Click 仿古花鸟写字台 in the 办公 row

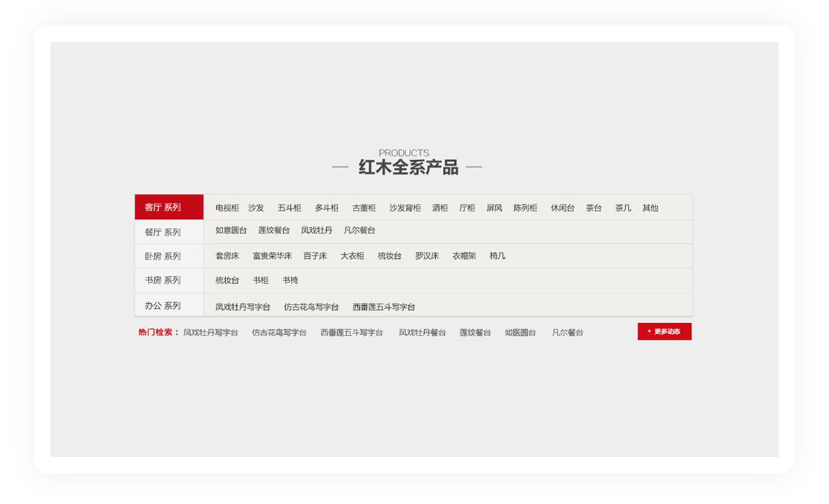pyautogui.click(x=312, y=307)
